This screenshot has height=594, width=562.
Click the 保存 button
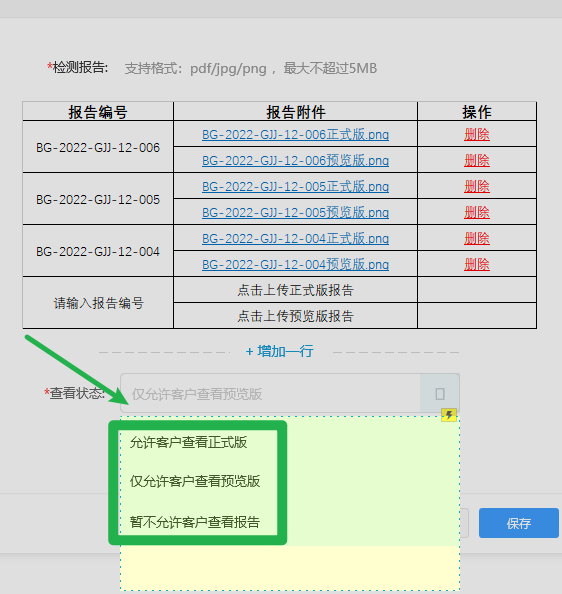point(518,523)
